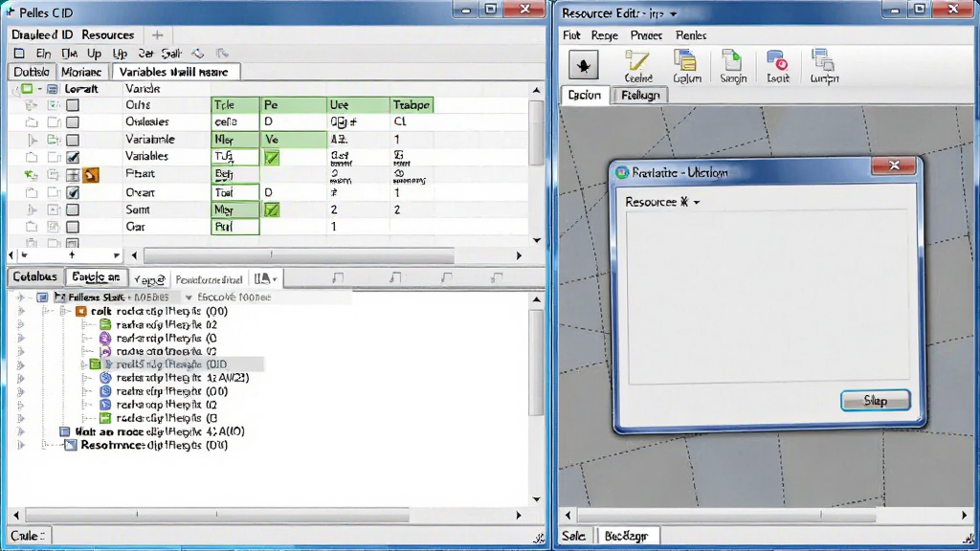The height and width of the screenshot is (551, 980).
Task: Toggle the checked box in the Variables row
Action: (x=73, y=157)
